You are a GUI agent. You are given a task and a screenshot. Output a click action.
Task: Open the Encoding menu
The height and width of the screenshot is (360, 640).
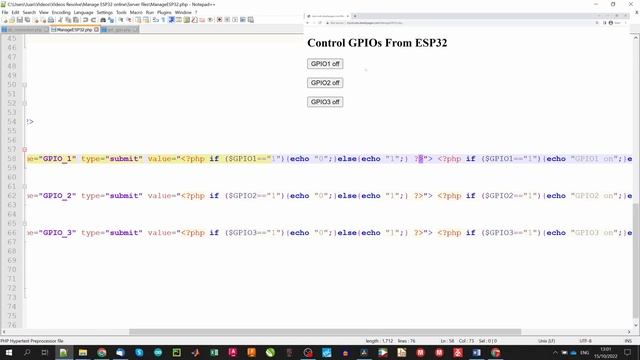click(x=61, y=12)
